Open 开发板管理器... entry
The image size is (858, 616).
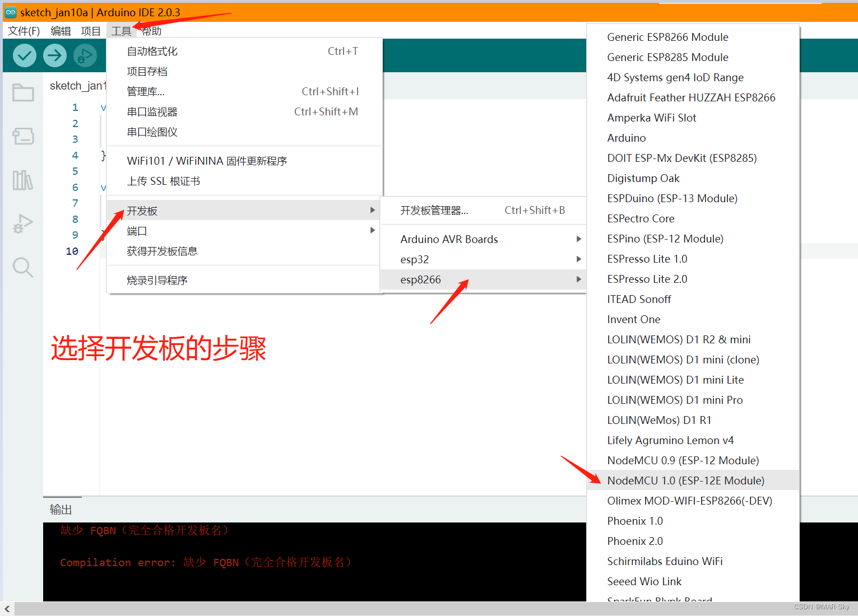(483, 210)
